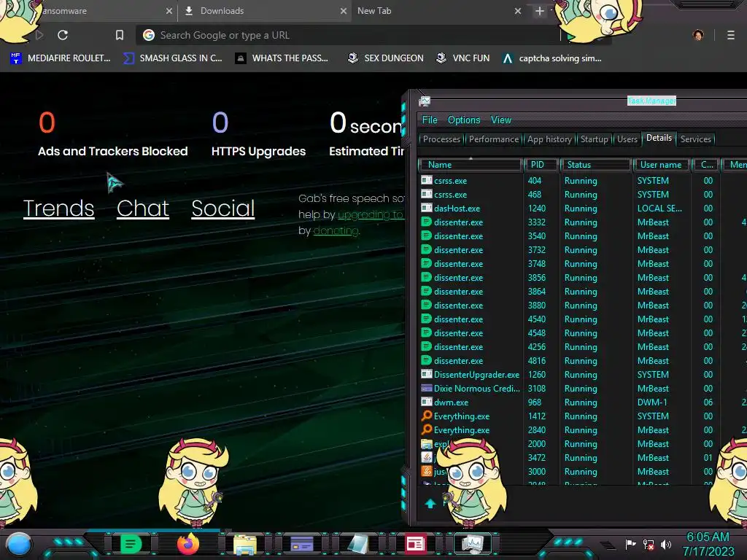Screen dimensions: 747x560
Task: Open MEDIAFIRE ROULET... bookmark
Action: click(60, 58)
